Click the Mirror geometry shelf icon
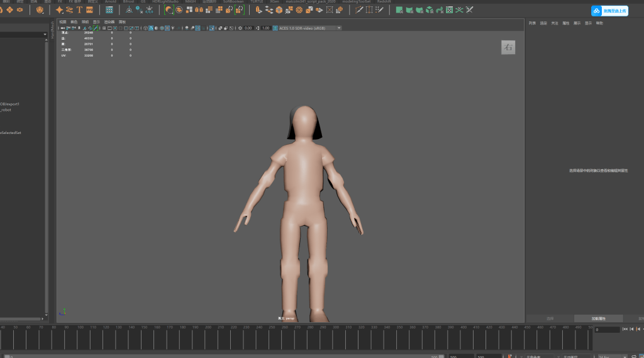The width and height of the screenshot is (644, 358). click(x=199, y=10)
